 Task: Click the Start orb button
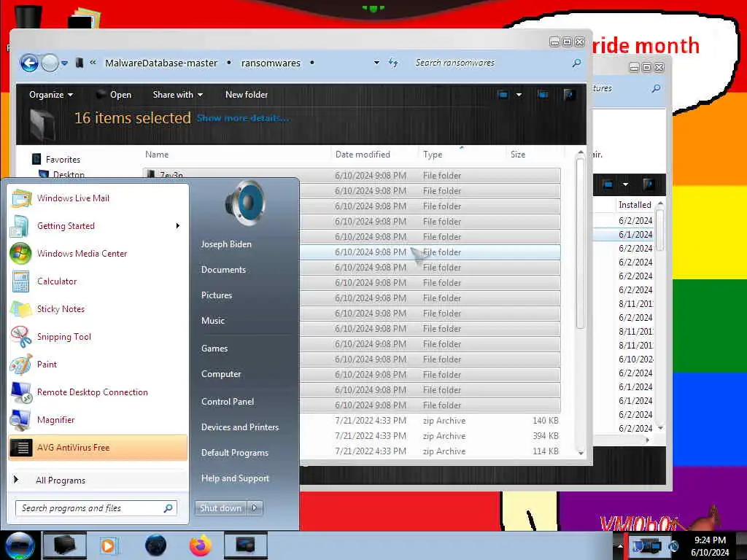click(20, 545)
